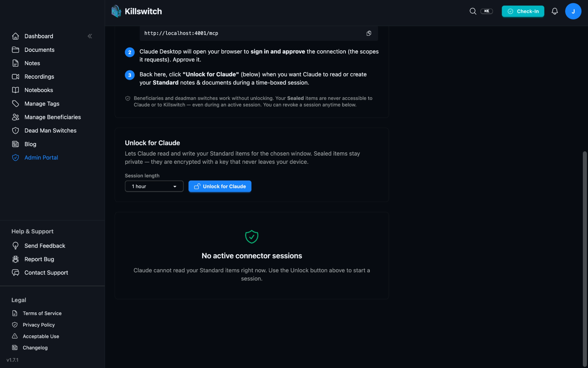This screenshot has height=368, width=588.
Task: Open Notes section
Action: pyautogui.click(x=32, y=63)
